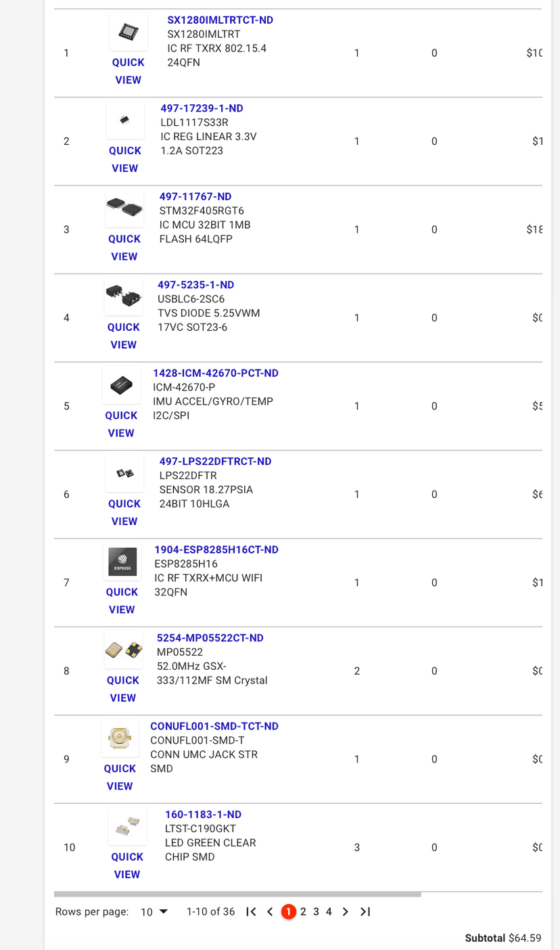This screenshot has height=950, width=560.
Task: Click Quick View for ICM-42670-P IMU
Action: 121,424
